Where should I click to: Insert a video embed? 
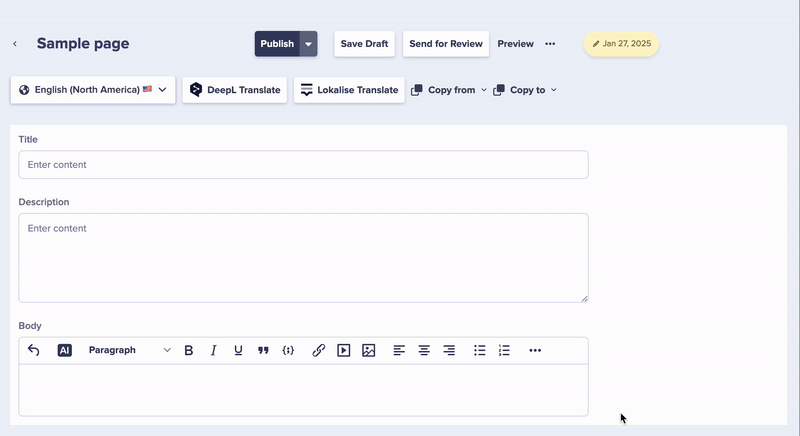click(344, 350)
